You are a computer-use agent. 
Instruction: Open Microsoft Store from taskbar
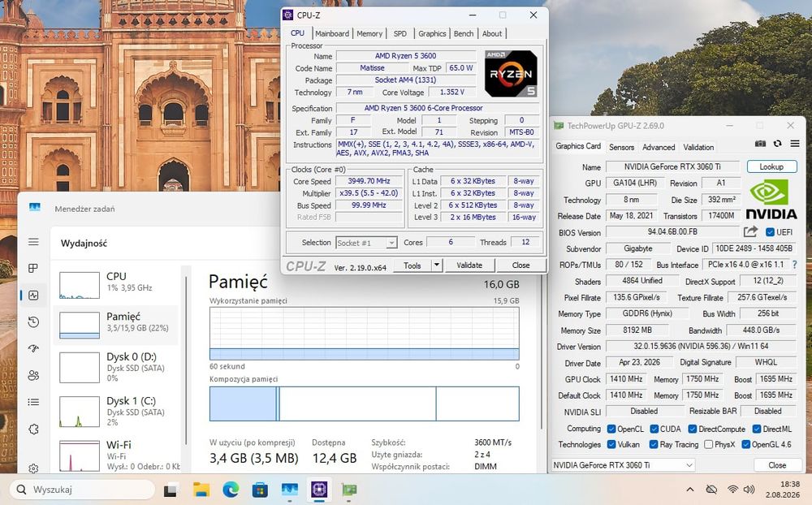pos(260,490)
